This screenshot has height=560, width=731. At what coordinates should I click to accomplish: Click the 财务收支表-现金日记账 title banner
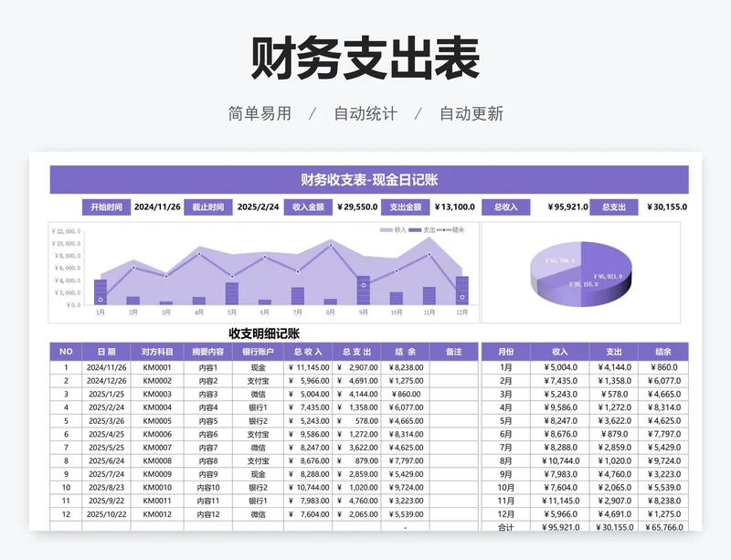pos(368,180)
